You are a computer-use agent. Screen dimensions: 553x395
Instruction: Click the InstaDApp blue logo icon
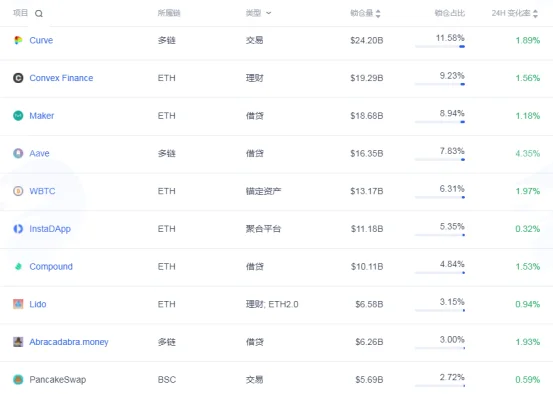(x=18, y=229)
